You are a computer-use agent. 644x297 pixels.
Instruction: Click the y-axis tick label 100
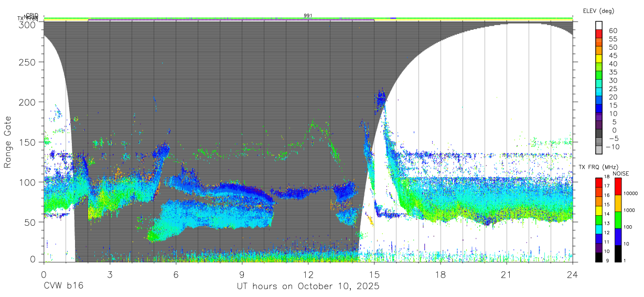pyautogui.click(x=28, y=182)
